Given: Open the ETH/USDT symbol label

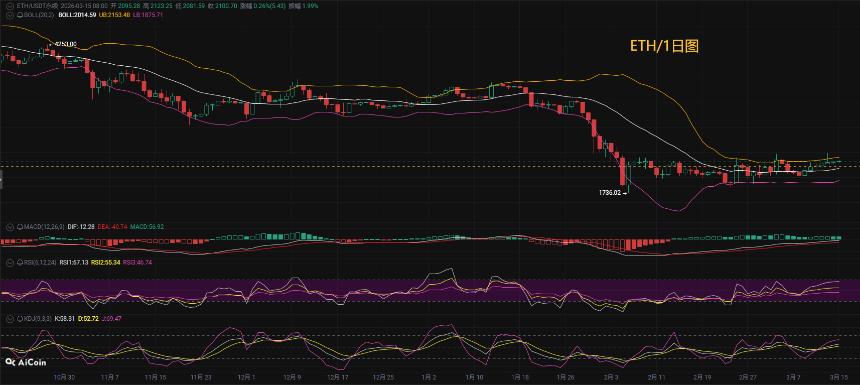Looking at the screenshot, I should click(x=37, y=6).
